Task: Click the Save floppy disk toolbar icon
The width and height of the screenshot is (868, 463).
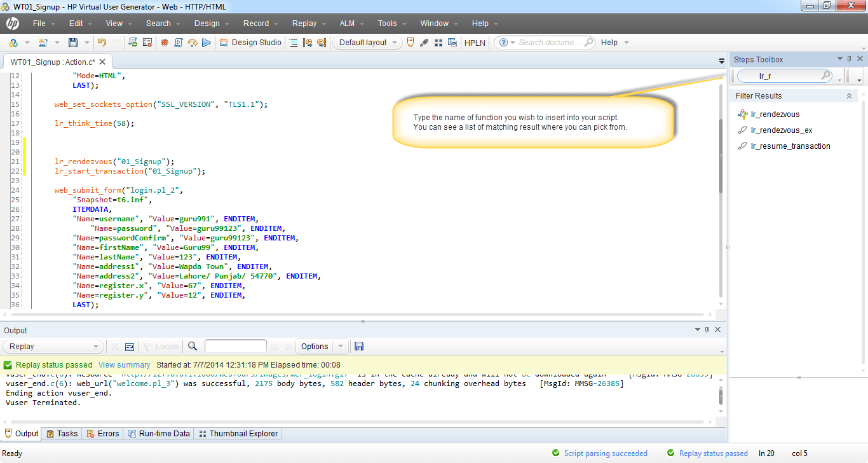Action: (73, 43)
